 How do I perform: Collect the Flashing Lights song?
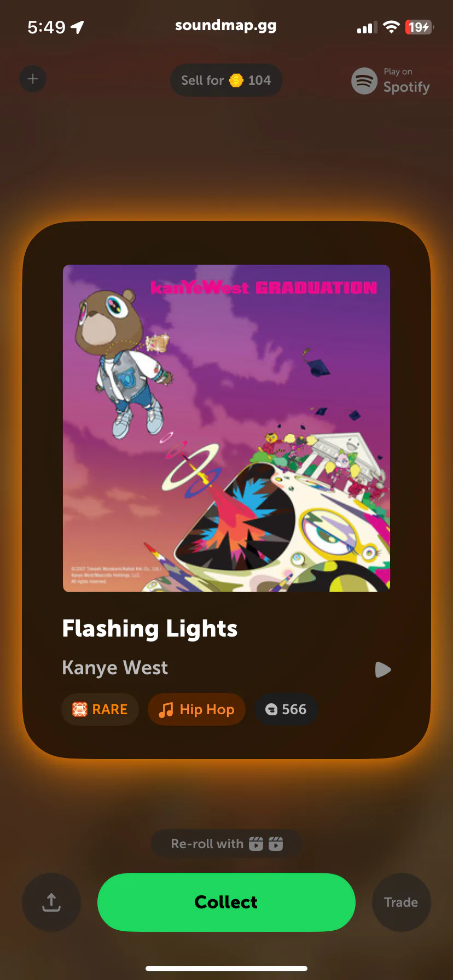226,902
